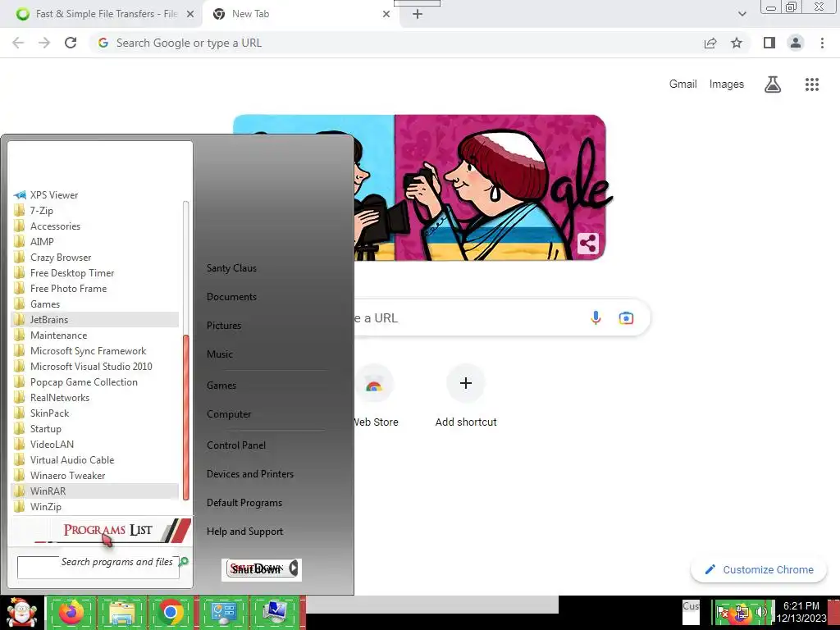This screenshot has height=630, width=840.
Task: Switch to Fast & Simple File Transfers tab
Action: pos(102,14)
